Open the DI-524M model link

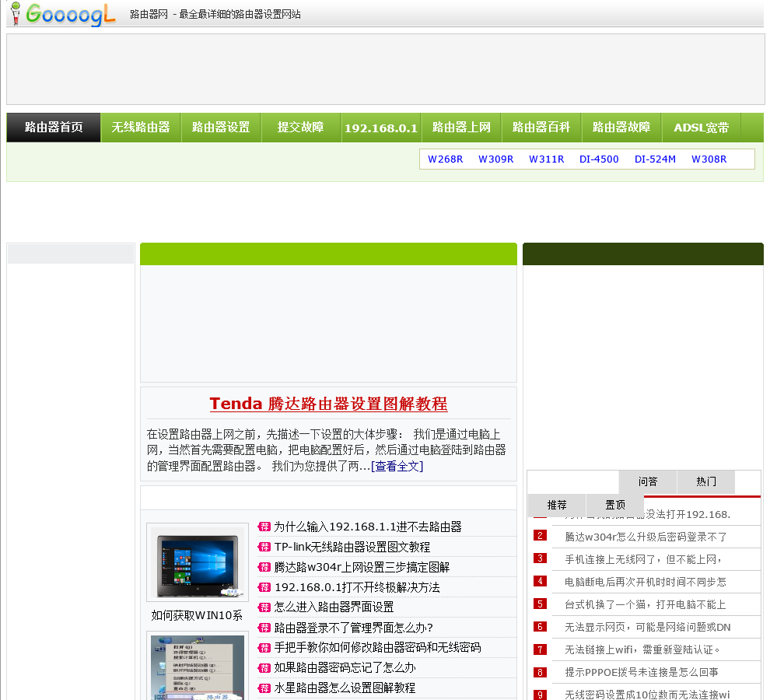pos(655,159)
